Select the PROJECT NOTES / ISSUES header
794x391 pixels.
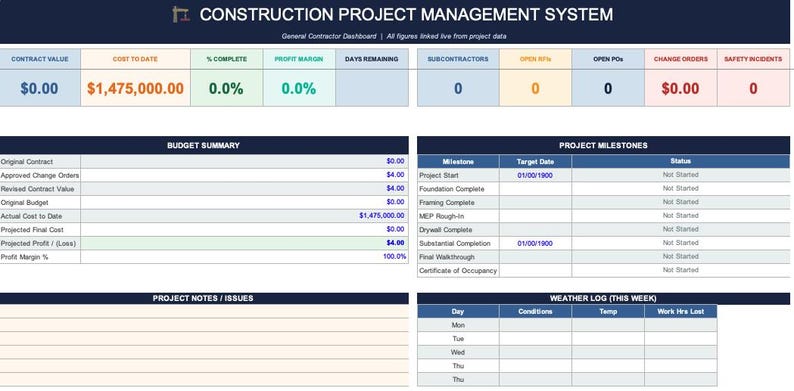204,298
